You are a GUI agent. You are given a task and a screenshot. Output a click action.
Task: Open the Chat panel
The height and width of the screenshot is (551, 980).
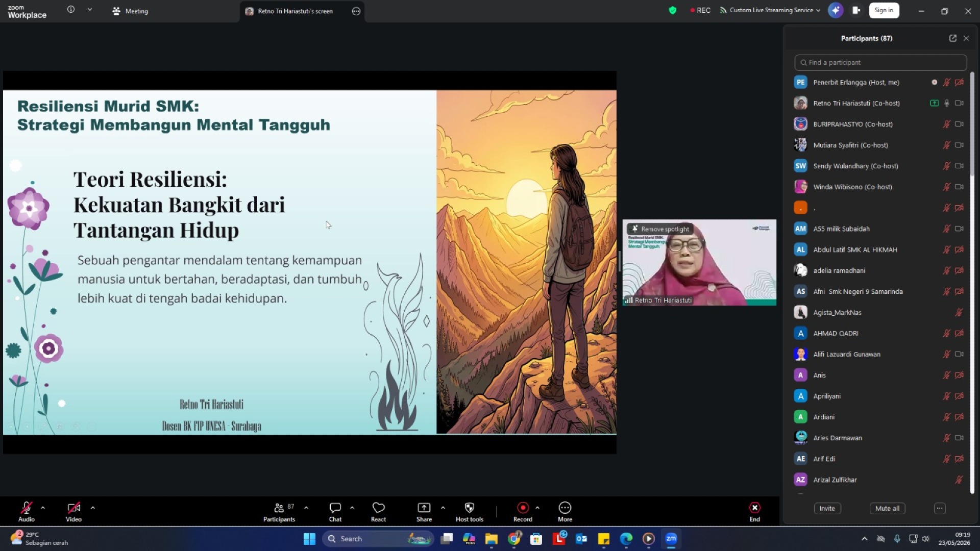pos(335,512)
